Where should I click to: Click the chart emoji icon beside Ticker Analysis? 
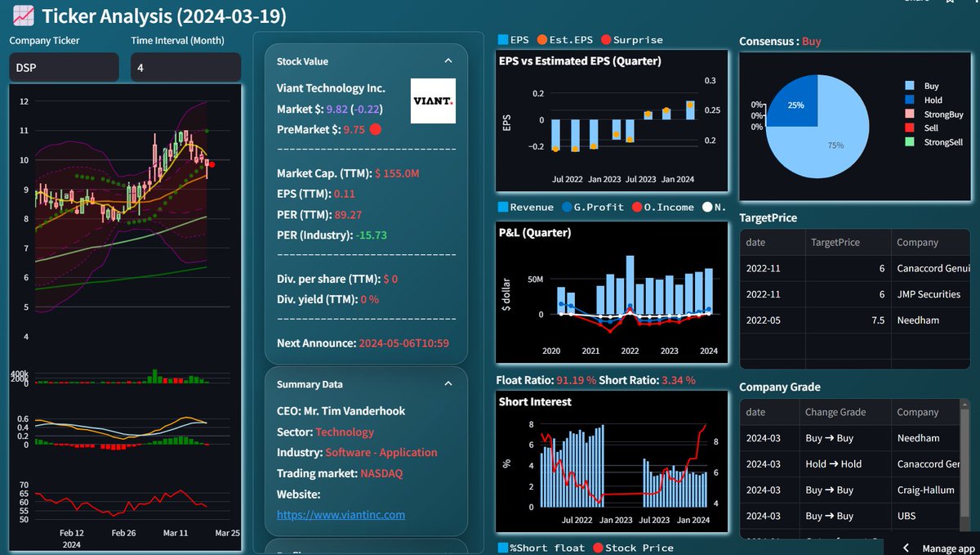point(24,15)
